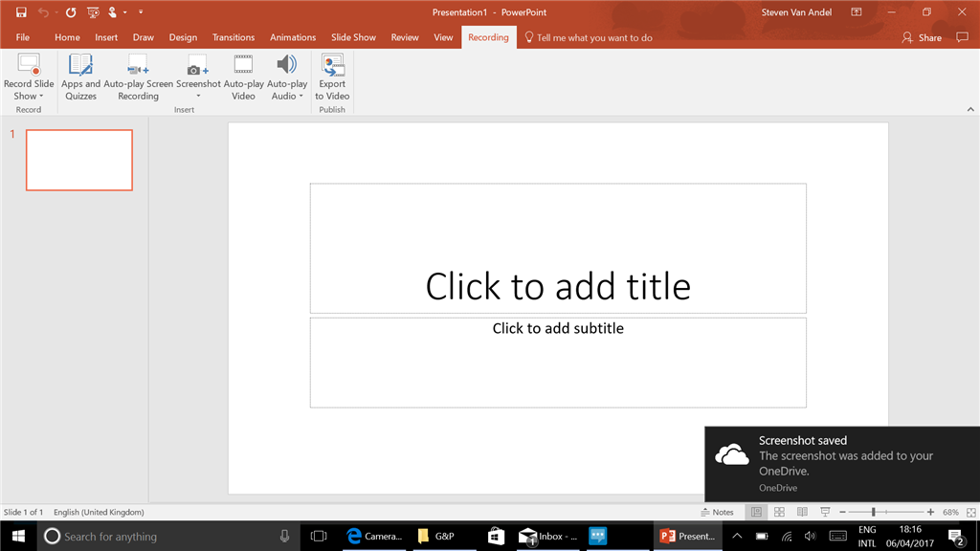Insert Apps and Quizzes

80,77
